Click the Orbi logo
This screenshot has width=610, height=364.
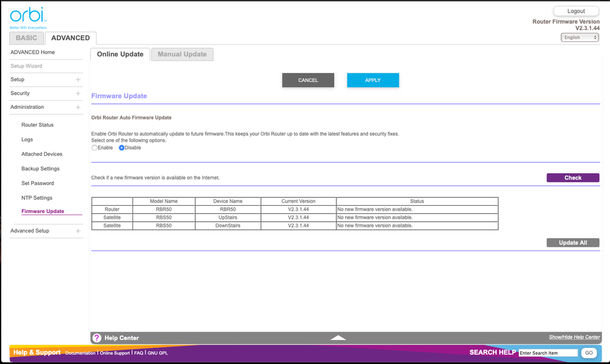28,18
